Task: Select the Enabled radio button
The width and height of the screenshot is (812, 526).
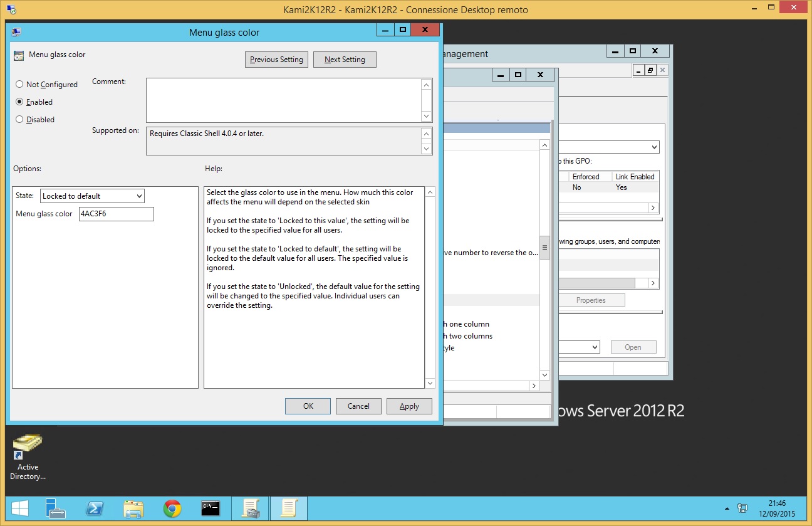Action: 19,102
